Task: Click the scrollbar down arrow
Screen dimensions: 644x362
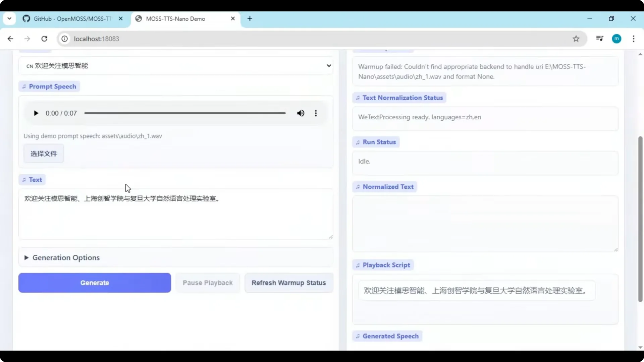Action: tap(640, 348)
